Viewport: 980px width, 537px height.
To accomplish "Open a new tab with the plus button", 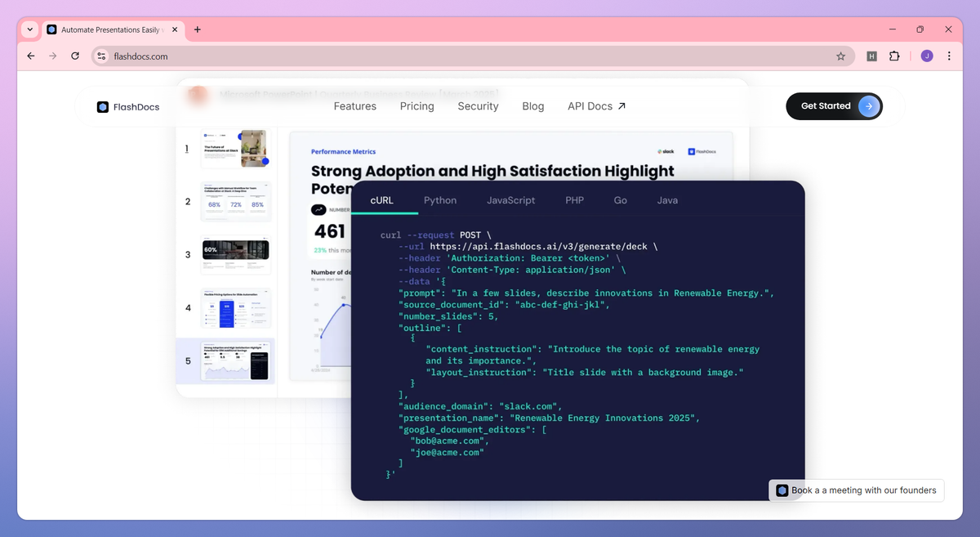I will (x=197, y=29).
